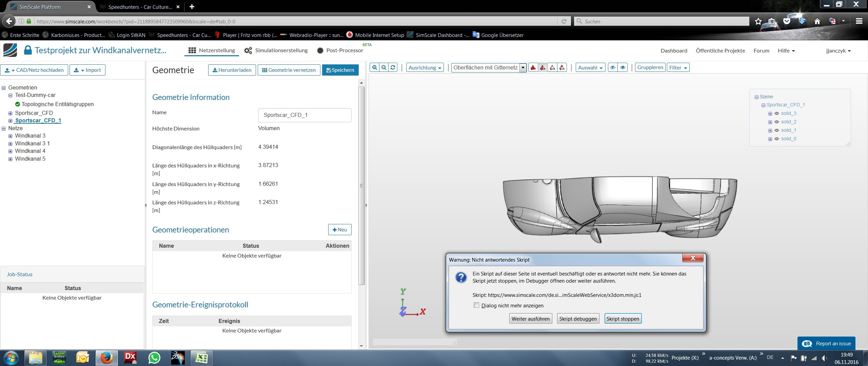Open the Ausrichtung dropdown
Image resolution: width=868 pixels, height=366 pixels.
click(425, 67)
